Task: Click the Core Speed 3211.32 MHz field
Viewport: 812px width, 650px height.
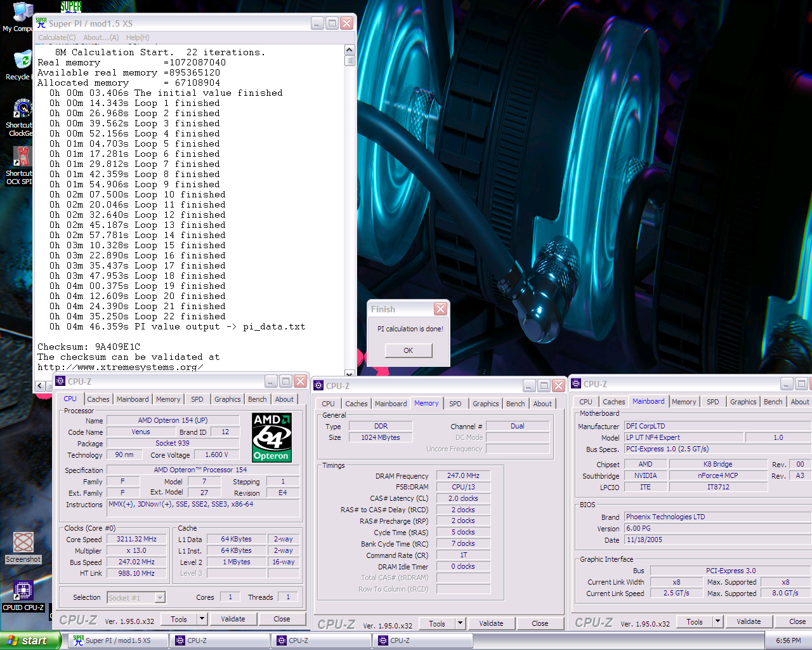Action: click(136, 539)
